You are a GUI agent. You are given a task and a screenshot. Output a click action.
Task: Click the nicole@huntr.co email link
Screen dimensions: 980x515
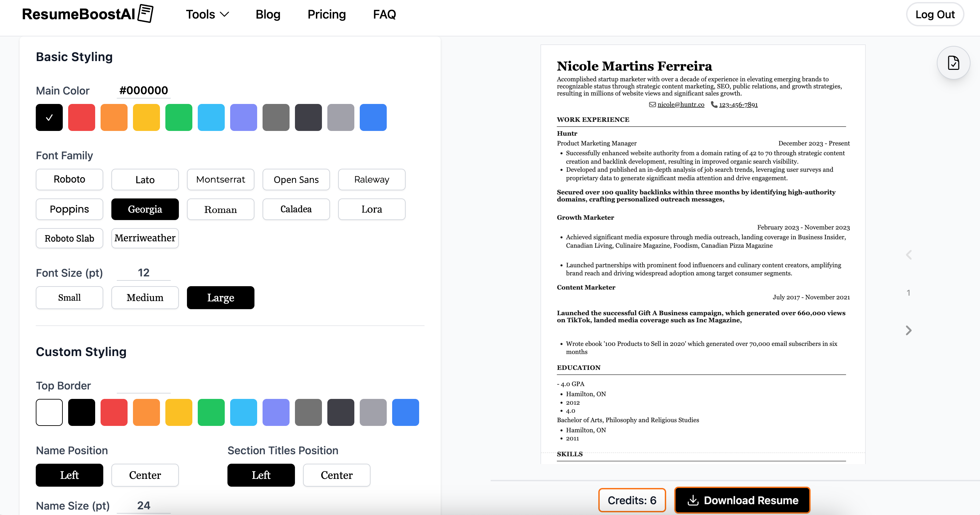[681, 105]
